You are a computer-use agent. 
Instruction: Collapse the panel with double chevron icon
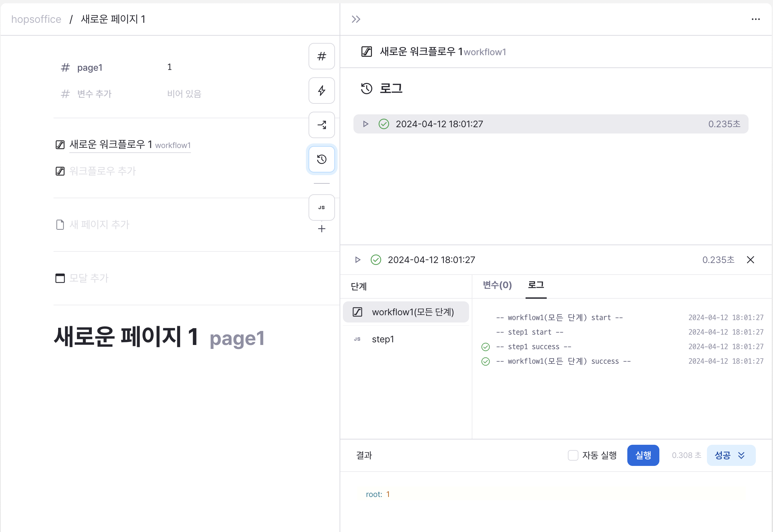[356, 19]
